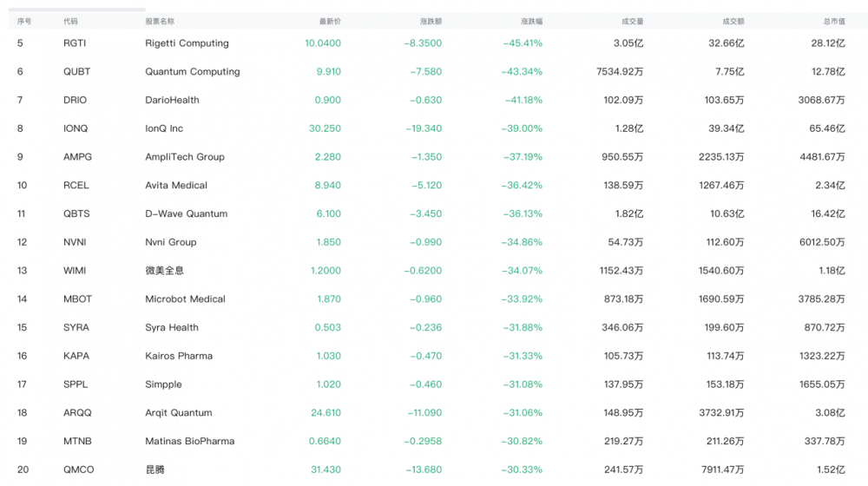868x486 pixels.
Task: Open Quantum Computing stock name
Action: [192, 72]
